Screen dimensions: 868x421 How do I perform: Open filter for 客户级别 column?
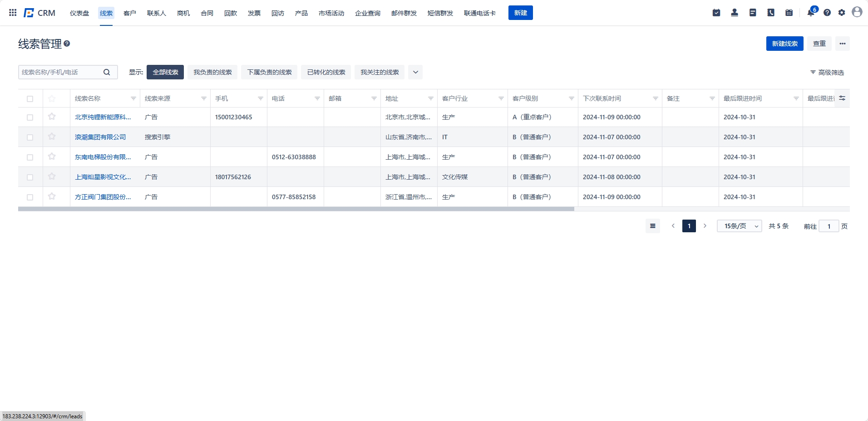click(x=572, y=98)
